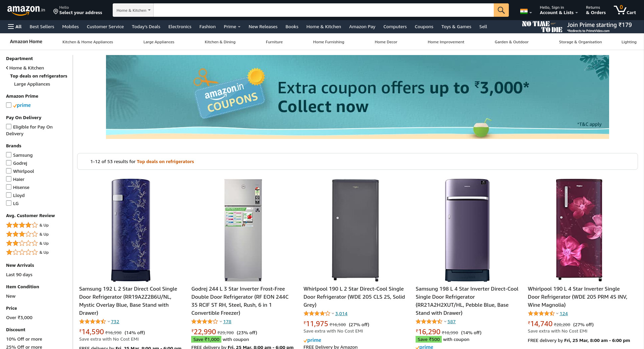644x349 pixels.
Task: Go to Large Appliances subnav tab
Action: 159,42
